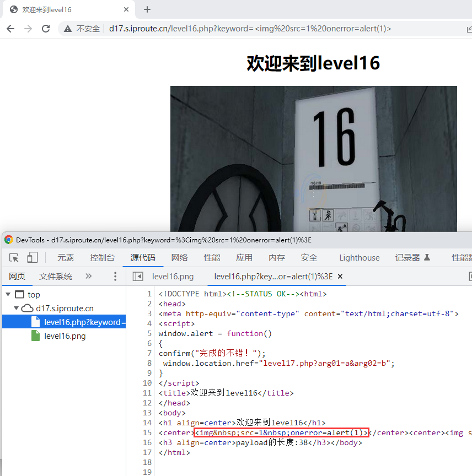Open the three-dot menu in navigator pane

click(115, 277)
